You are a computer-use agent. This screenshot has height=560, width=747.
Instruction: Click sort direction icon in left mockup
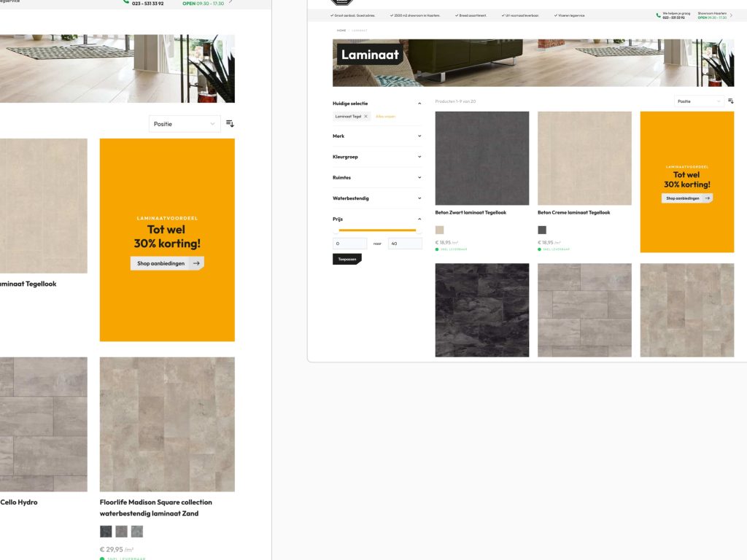coord(230,123)
